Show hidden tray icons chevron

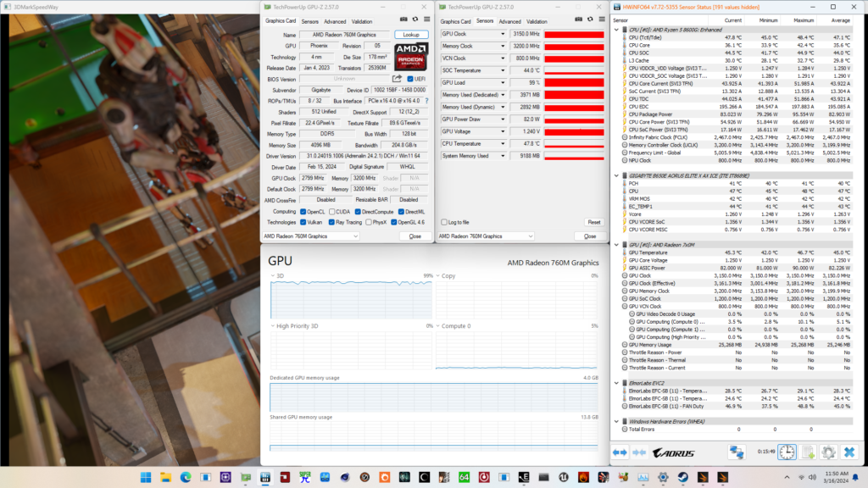pyautogui.click(x=787, y=477)
